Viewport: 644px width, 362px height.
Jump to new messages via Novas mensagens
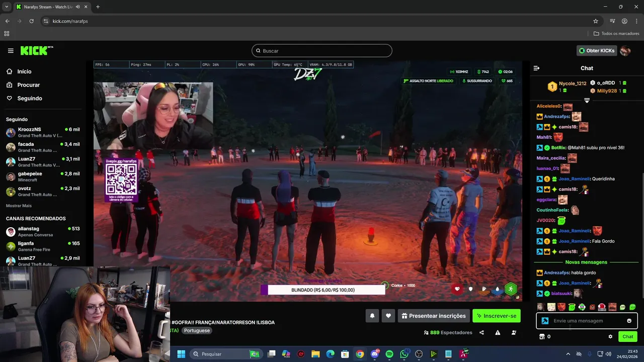tap(586, 262)
